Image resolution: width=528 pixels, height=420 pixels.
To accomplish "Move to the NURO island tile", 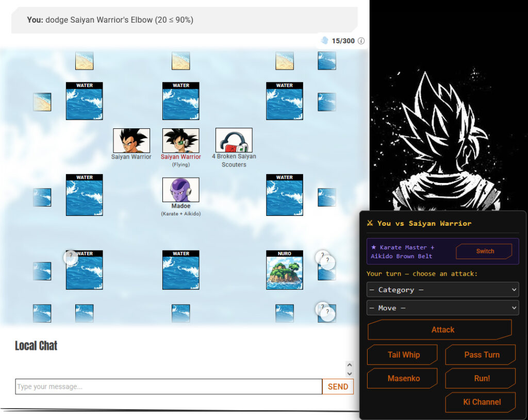I will pyautogui.click(x=285, y=270).
